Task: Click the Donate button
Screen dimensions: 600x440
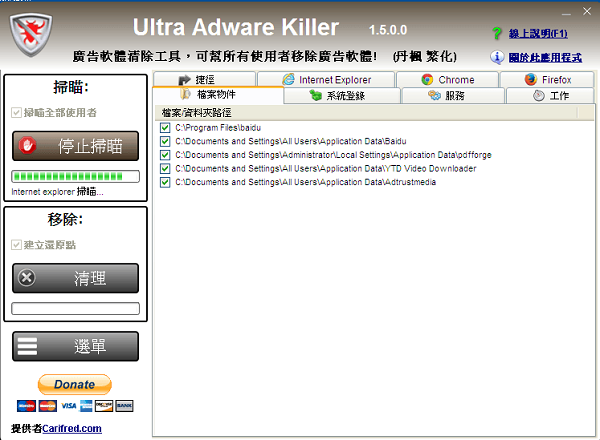Action: pos(75,384)
